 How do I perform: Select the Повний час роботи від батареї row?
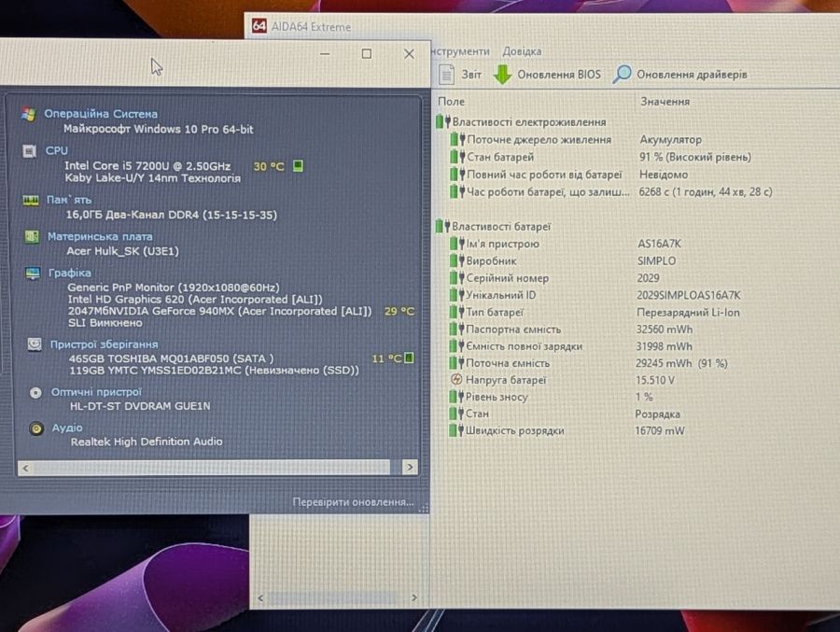569,175
